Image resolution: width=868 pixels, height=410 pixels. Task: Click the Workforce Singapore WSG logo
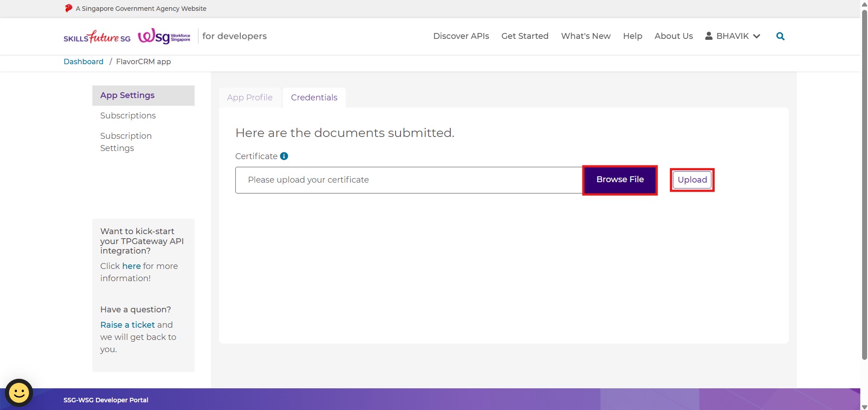click(x=164, y=36)
